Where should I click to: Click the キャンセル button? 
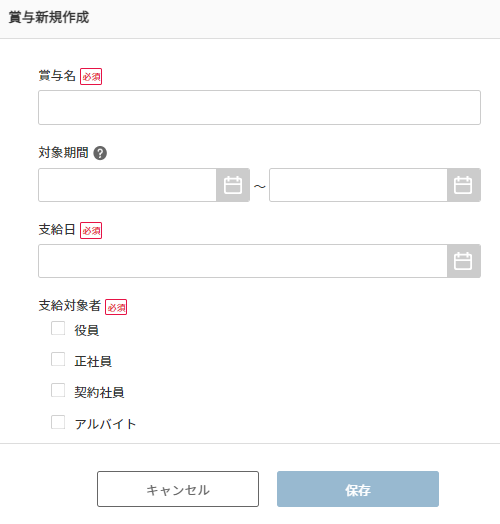tap(178, 489)
